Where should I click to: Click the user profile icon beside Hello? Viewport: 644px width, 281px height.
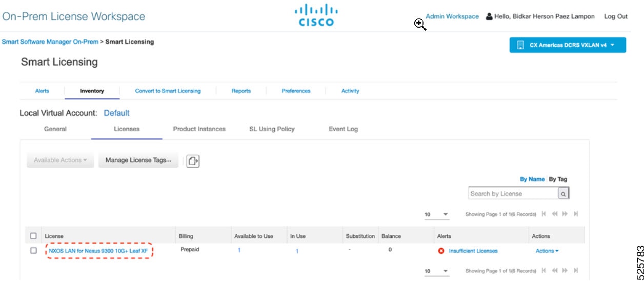pos(489,16)
